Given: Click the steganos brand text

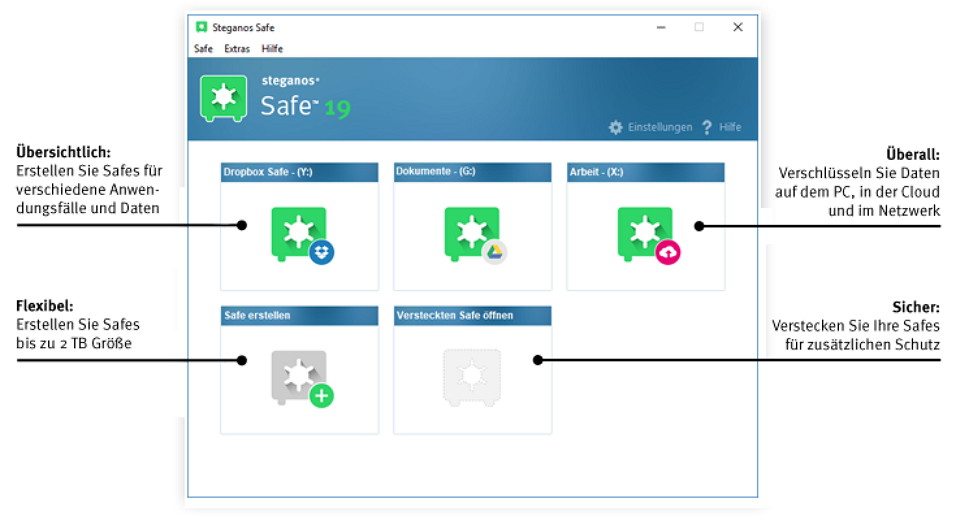Looking at the screenshot, I should 290,81.
